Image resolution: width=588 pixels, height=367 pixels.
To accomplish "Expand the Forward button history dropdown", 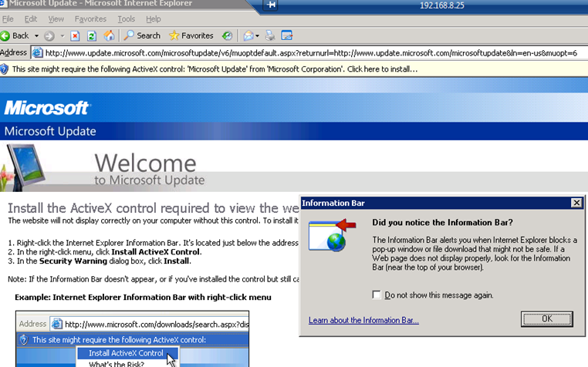I will [x=61, y=35].
